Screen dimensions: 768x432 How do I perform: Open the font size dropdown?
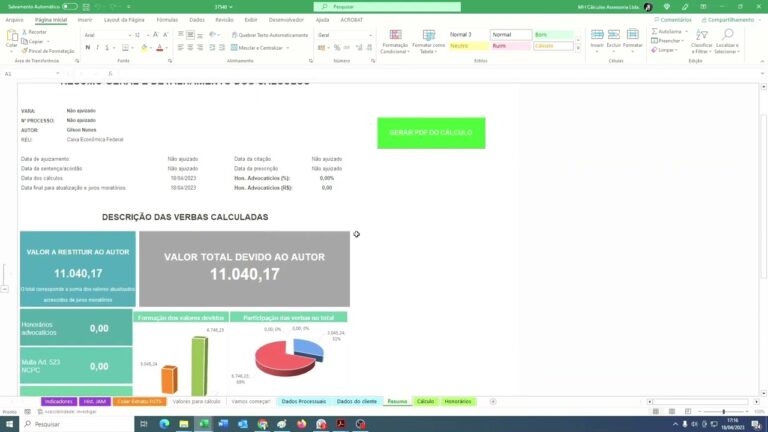148,35
